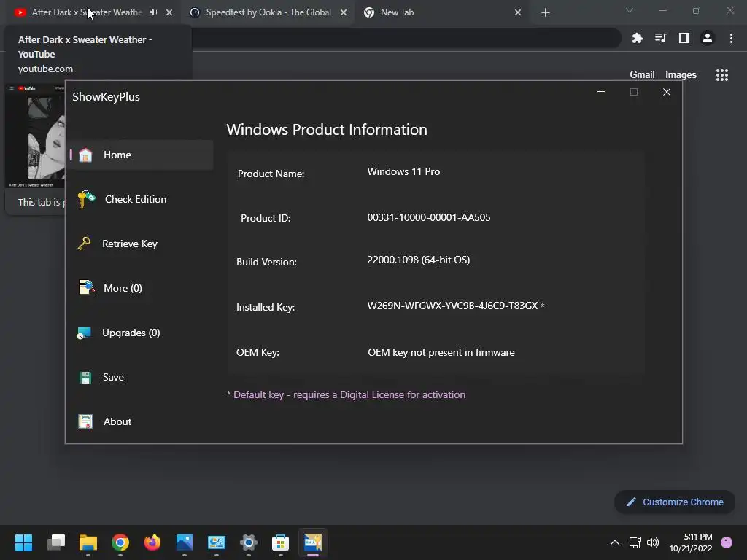This screenshot has width=747, height=560.
Task: Select the Installed Key value W269N-WFGWX
Action: (x=452, y=306)
